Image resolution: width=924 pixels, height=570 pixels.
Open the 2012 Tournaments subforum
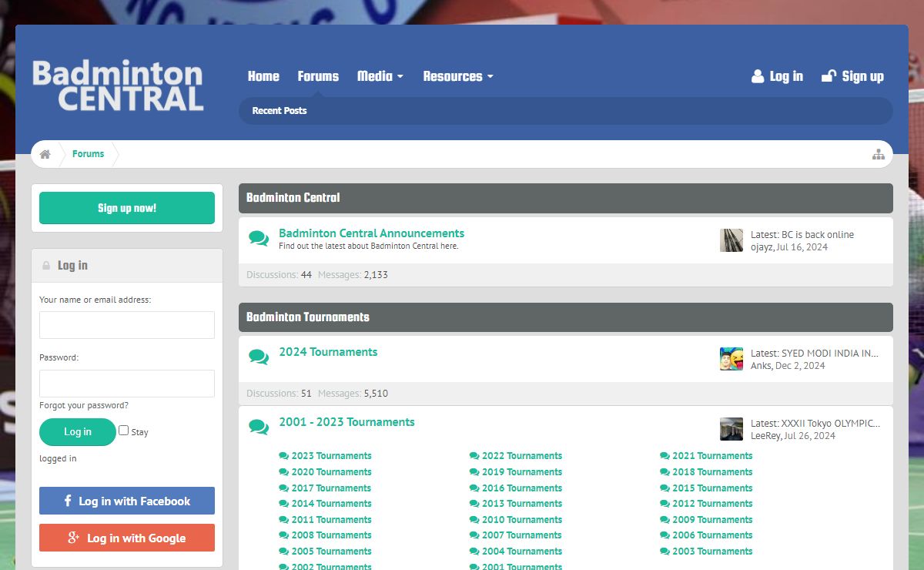coord(712,504)
